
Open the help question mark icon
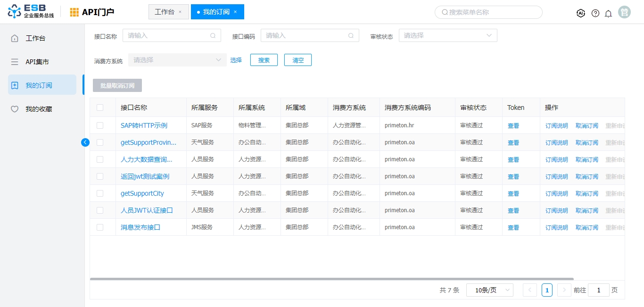pyautogui.click(x=595, y=13)
